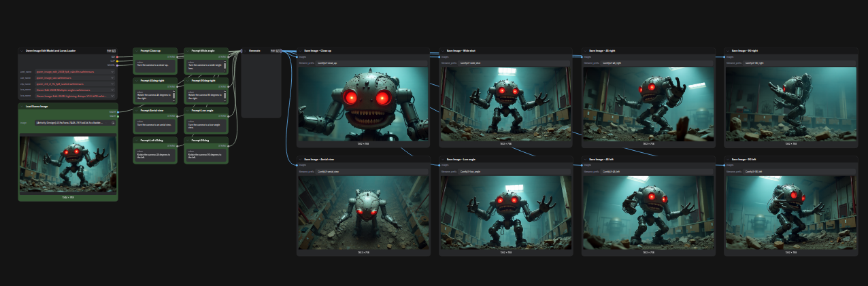Screen dimensions: 868x286
Task: Click the robot preview in Load Scene Image
Action: 68,162
